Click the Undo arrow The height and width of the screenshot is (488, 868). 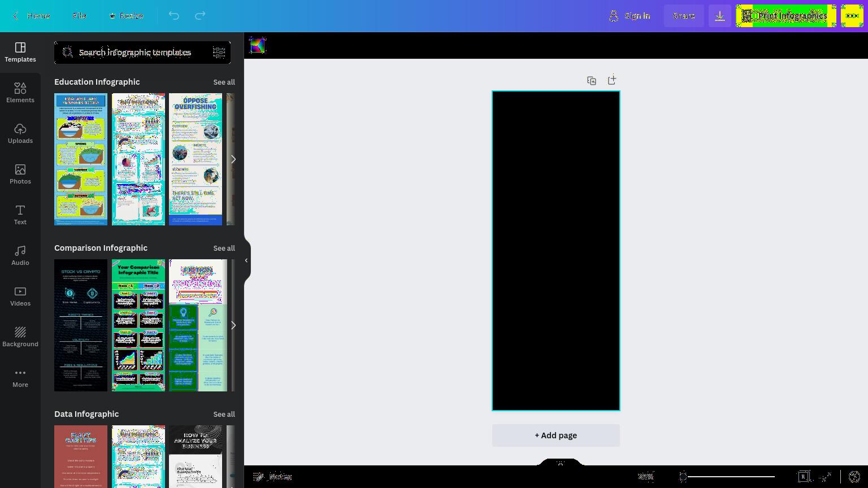click(x=174, y=16)
